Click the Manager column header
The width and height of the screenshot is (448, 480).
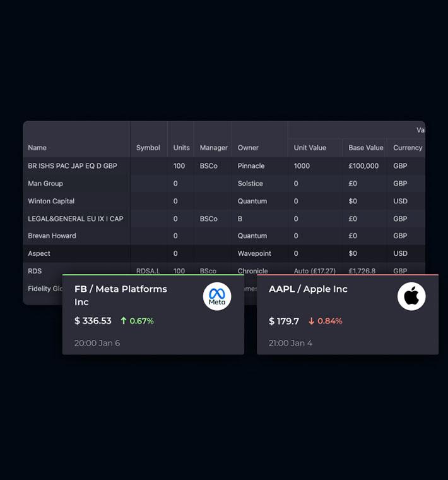[213, 148]
